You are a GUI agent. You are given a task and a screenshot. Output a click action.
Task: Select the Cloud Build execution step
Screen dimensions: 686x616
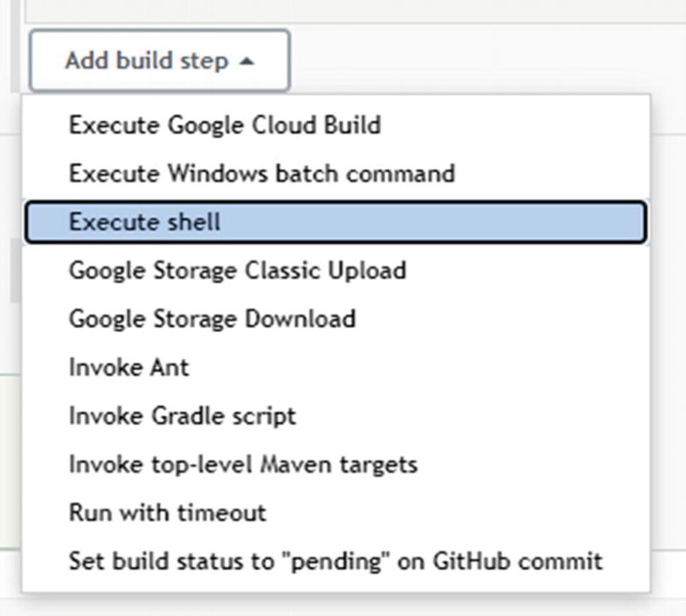(x=225, y=125)
